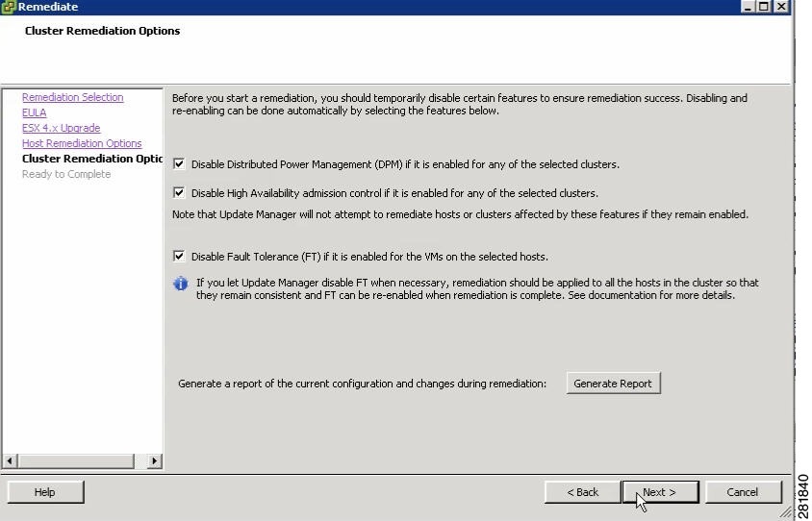
Task: Open the ESX 4.x Upgrade step
Action: pyautogui.click(x=62, y=128)
